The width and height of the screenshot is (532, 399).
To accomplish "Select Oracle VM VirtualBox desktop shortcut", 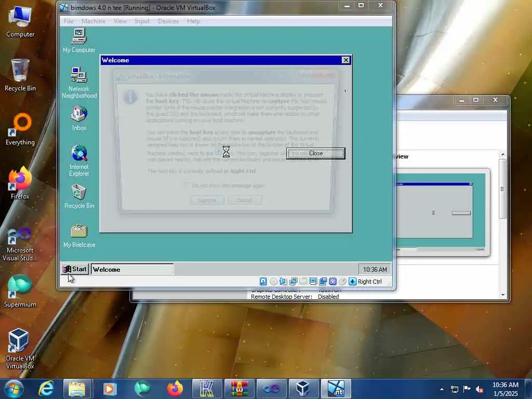I will (20, 349).
